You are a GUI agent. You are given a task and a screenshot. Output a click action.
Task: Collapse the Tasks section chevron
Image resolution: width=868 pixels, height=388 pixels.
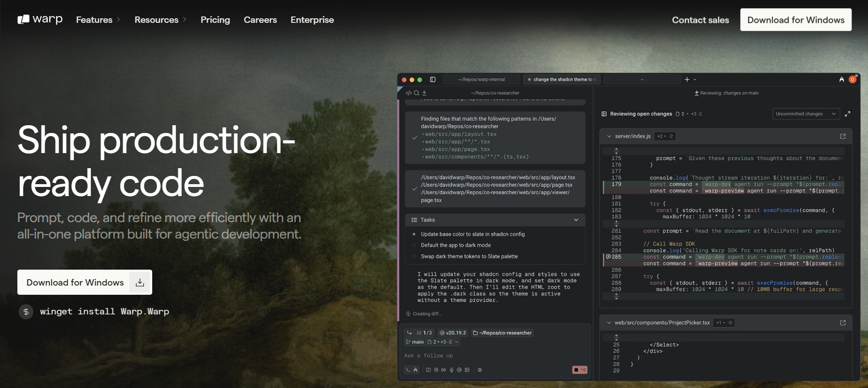[x=576, y=220]
